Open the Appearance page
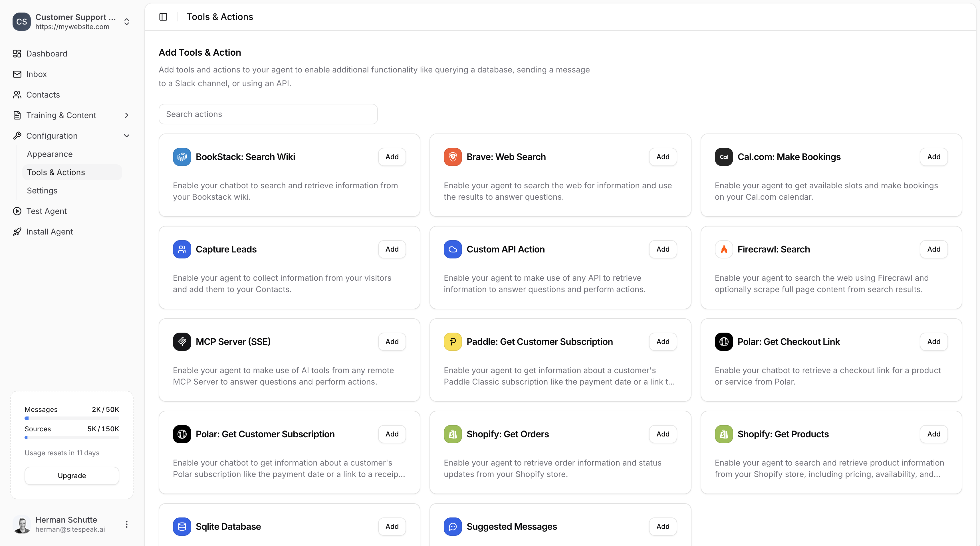 click(49, 154)
